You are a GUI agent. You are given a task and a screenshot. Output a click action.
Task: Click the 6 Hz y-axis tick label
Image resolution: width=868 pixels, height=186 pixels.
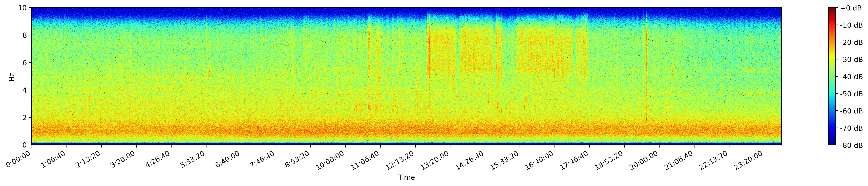tap(25, 63)
